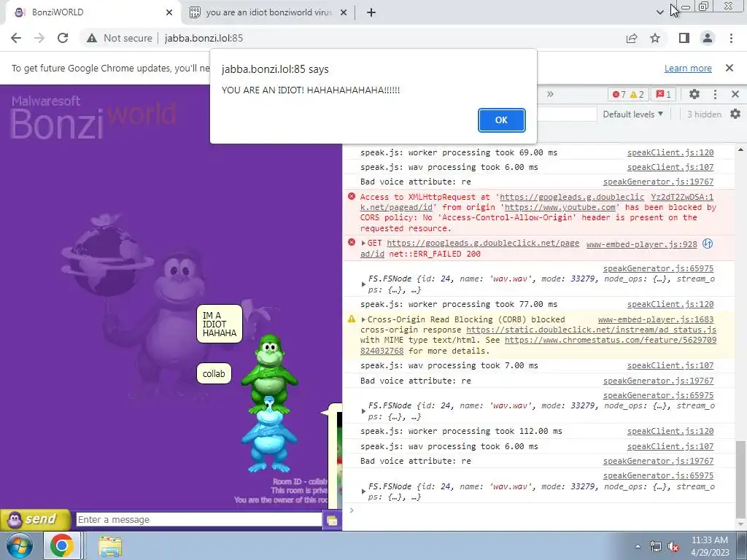Open console settings gear next to 3 hidden
This screenshot has width=747, height=560.
click(735, 114)
